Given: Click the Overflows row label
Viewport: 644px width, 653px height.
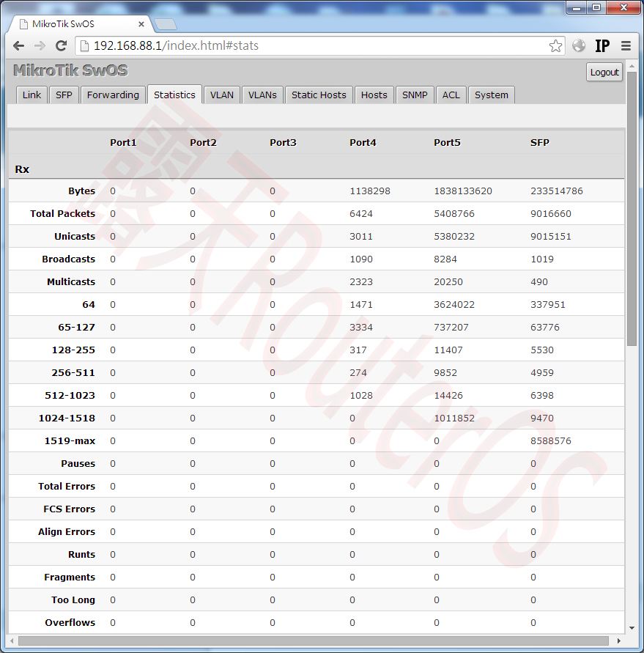Looking at the screenshot, I should click(70, 622).
